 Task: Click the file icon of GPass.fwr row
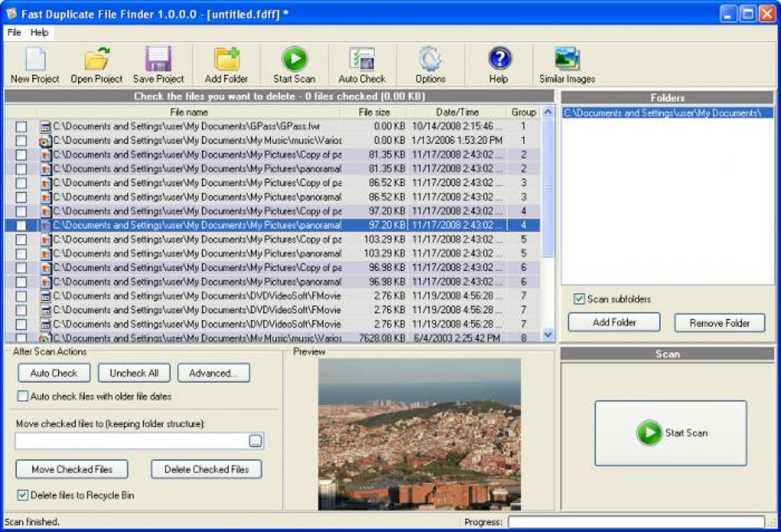[45, 127]
